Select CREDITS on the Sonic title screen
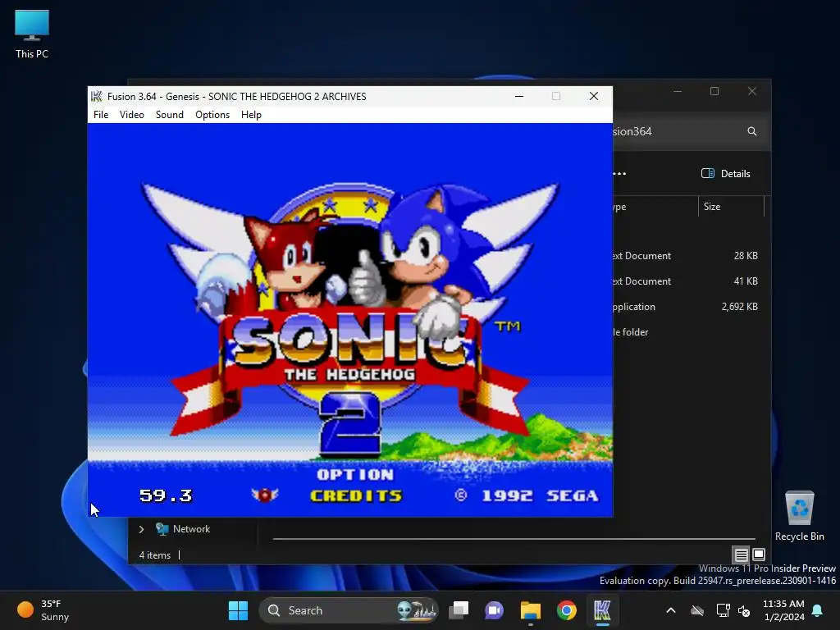Image resolution: width=840 pixels, height=630 pixels. point(356,496)
